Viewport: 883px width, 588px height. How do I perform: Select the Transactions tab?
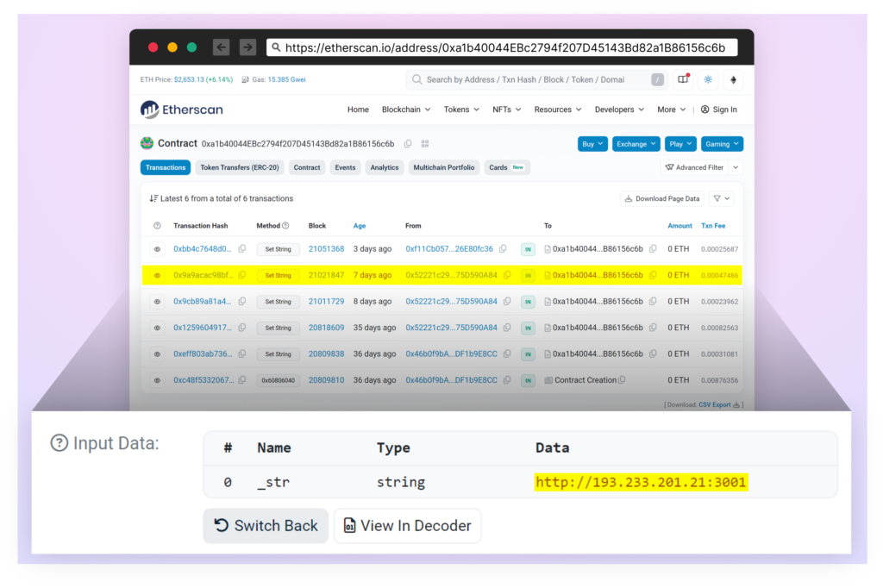coord(166,167)
